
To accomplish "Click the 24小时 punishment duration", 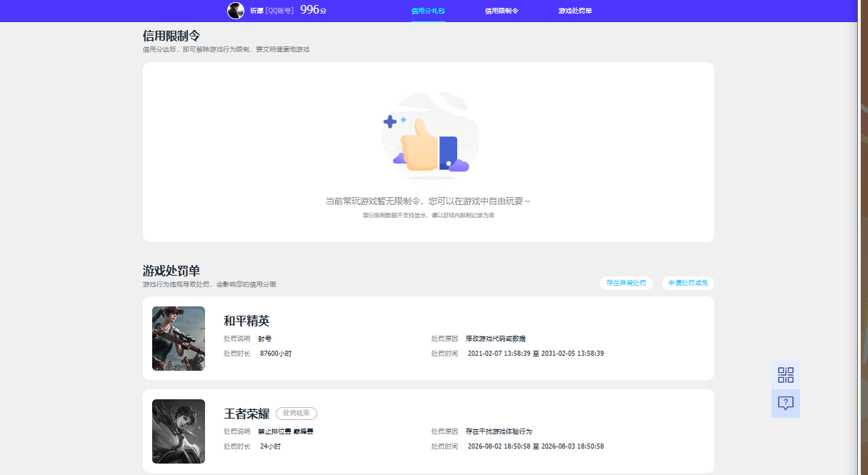I will pyautogui.click(x=270, y=446).
